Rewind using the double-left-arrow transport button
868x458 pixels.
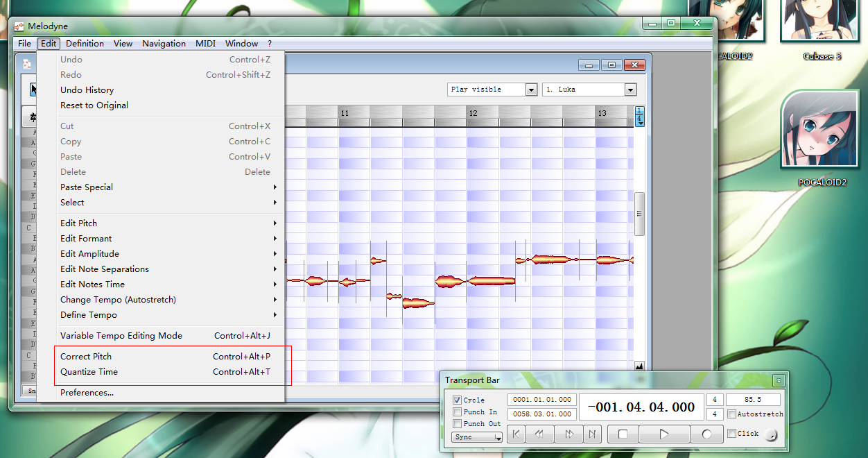[538, 434]
